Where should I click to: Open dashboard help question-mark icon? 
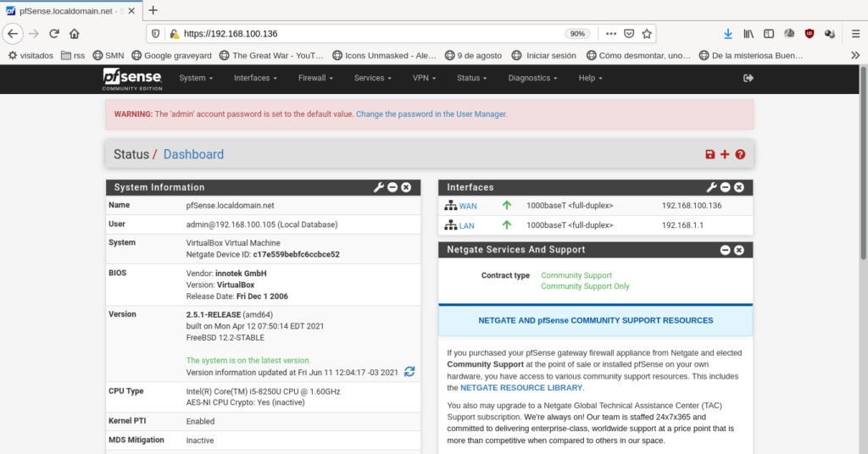[740, 154]
